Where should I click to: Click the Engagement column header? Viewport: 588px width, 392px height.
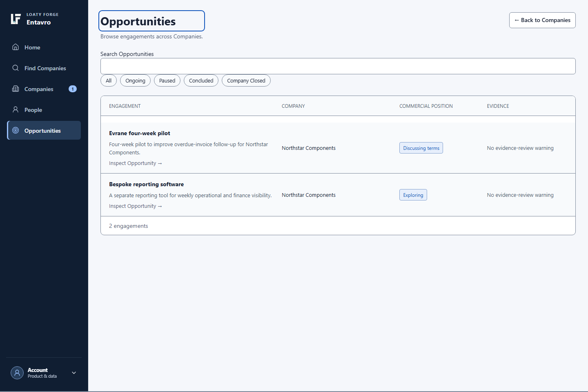pos(125,106)
